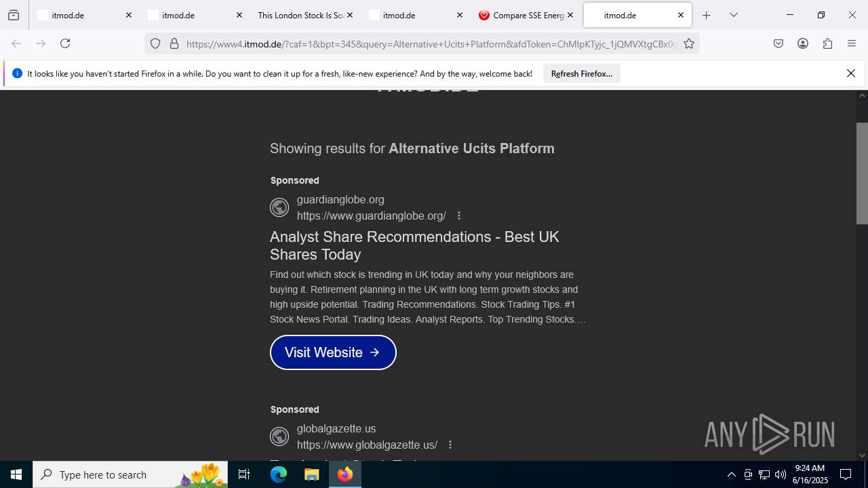Open Windows Start menu
The width and height of the screenshot is (868, 488).
tap(16, 474)
